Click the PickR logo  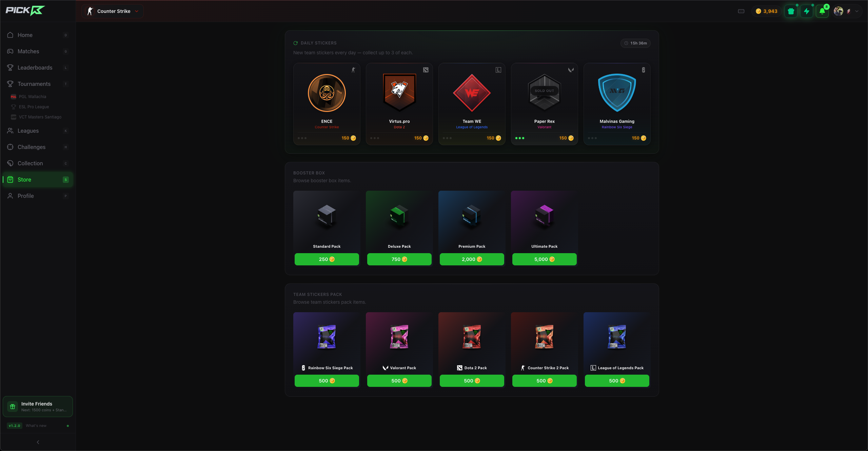click(25, 11)
